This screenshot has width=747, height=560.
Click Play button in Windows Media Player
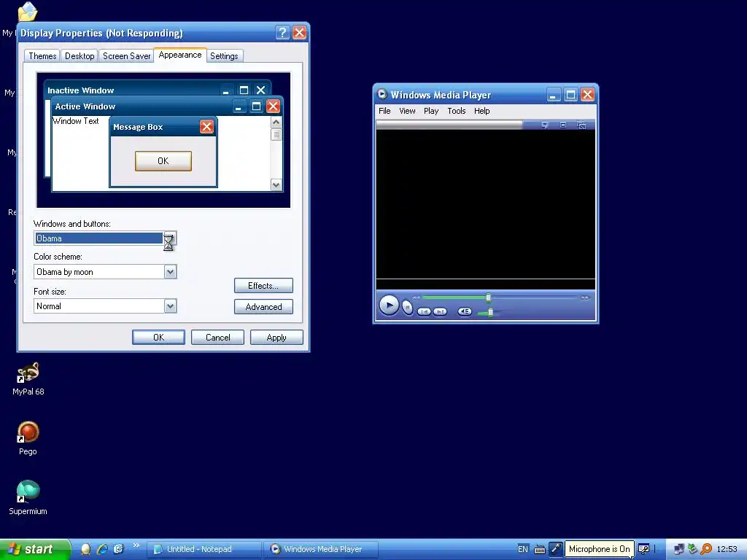pyautogui.click(x=389, y=306)
